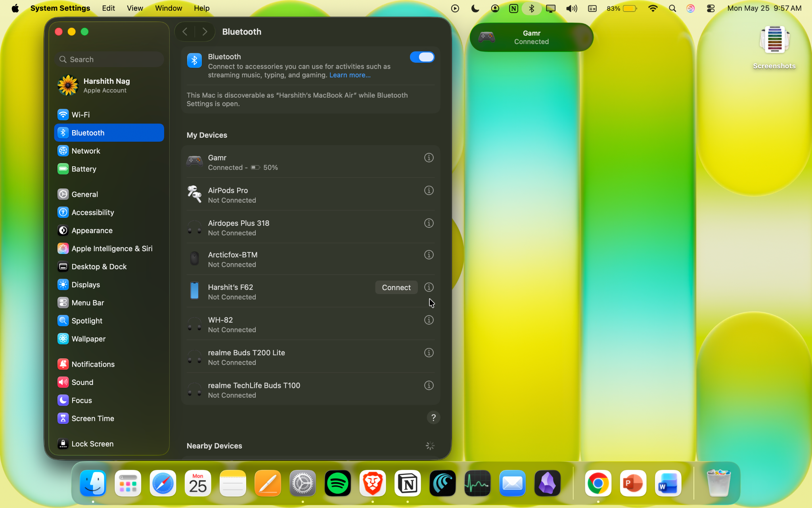The height and width of the screenshot is (508, 812).
Task: Open info for AirPods Pro
Action: [x=429, y=190]
